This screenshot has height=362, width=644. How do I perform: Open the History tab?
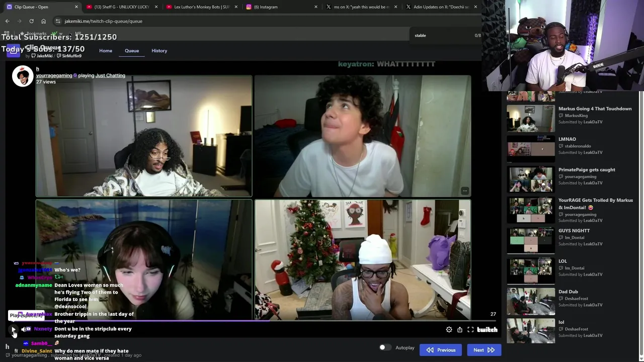pos(159,51)
